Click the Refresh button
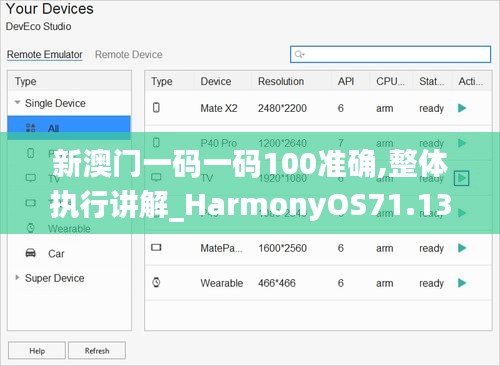Viewport: 500px width, 366px height. [97, 351]
